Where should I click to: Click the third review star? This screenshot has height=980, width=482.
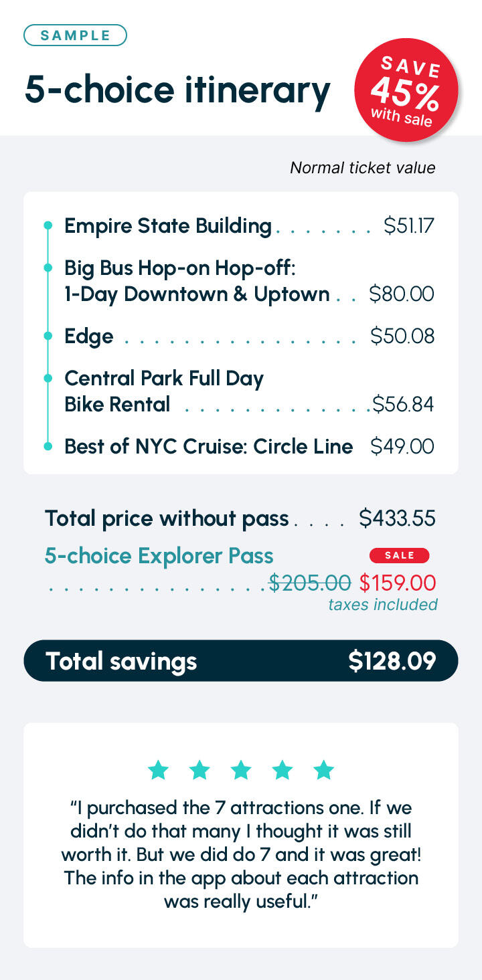241,770
